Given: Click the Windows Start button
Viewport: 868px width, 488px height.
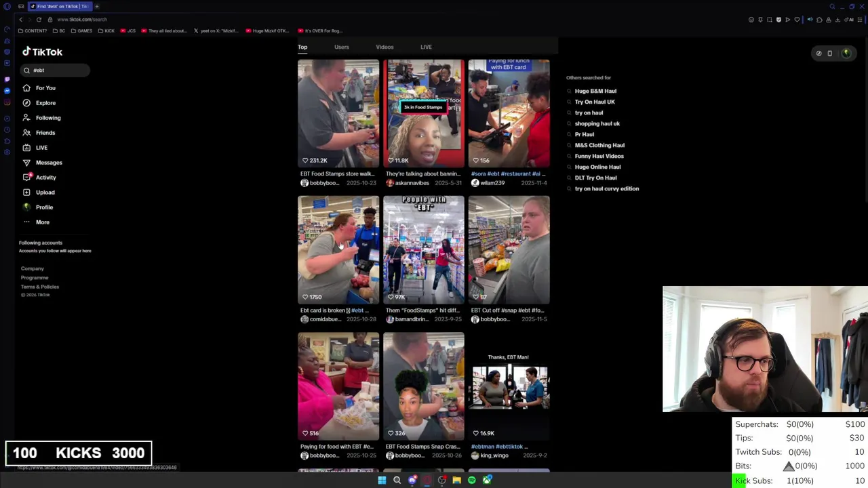Looking at the screenshot, I should (382, 481).
